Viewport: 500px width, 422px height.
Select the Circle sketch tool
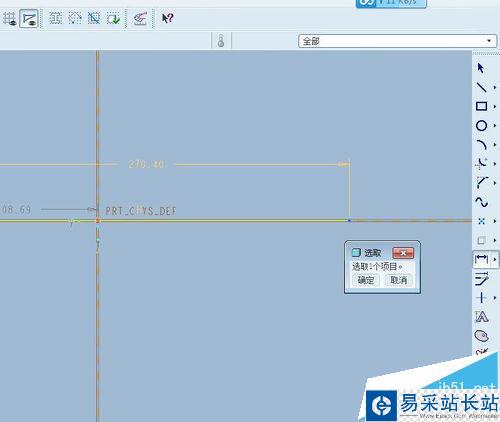coord(481,126)
